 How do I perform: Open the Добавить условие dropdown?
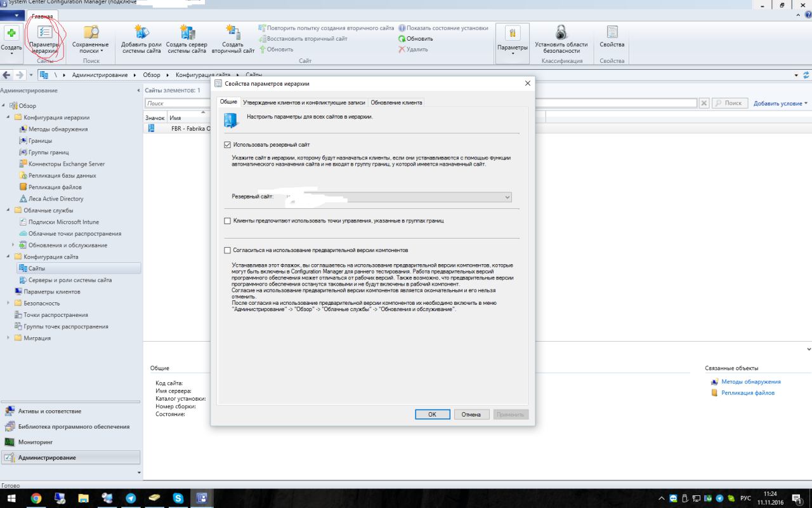[781, 103]
